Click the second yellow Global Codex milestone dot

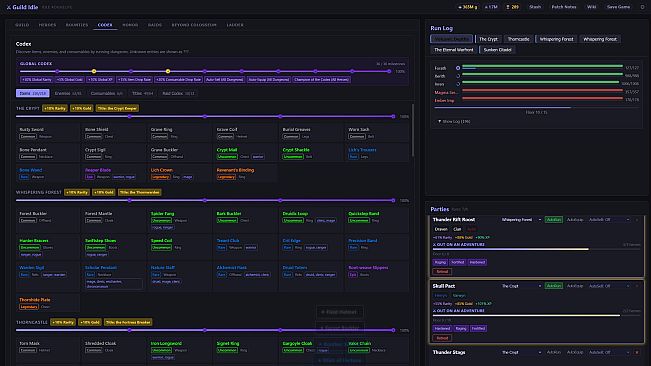coord(168,71)
